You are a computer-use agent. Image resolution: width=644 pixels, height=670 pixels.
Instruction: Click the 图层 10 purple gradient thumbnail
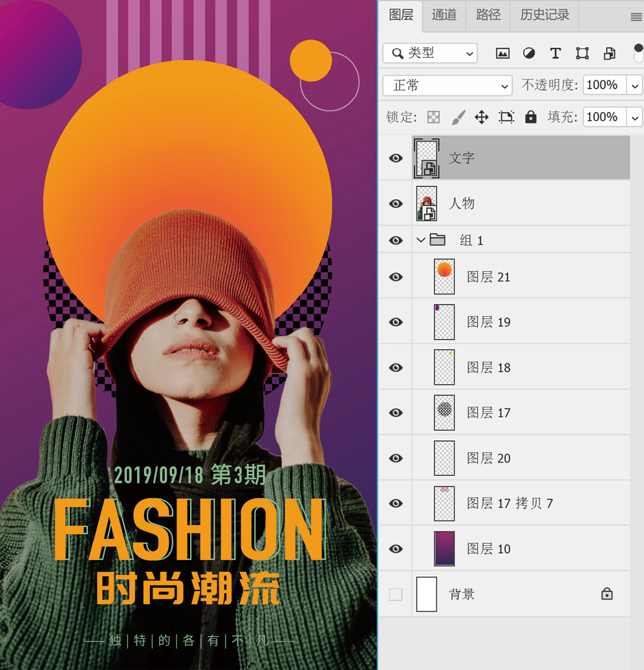(444, 548)
